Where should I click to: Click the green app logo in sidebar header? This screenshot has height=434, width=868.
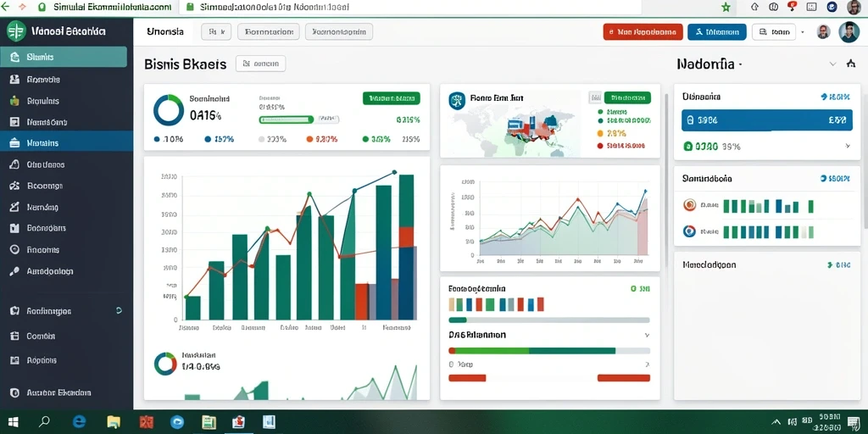(x=16, y=31)
